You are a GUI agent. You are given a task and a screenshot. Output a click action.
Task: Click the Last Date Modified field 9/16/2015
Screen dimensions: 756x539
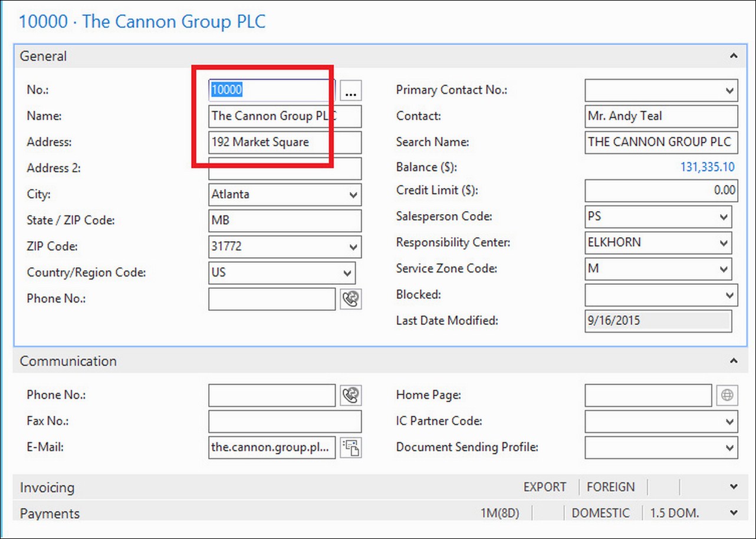pyautogui.click(x=658, y=321)
